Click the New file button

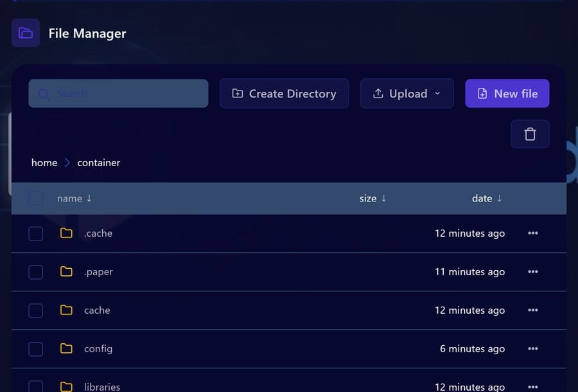507,94
